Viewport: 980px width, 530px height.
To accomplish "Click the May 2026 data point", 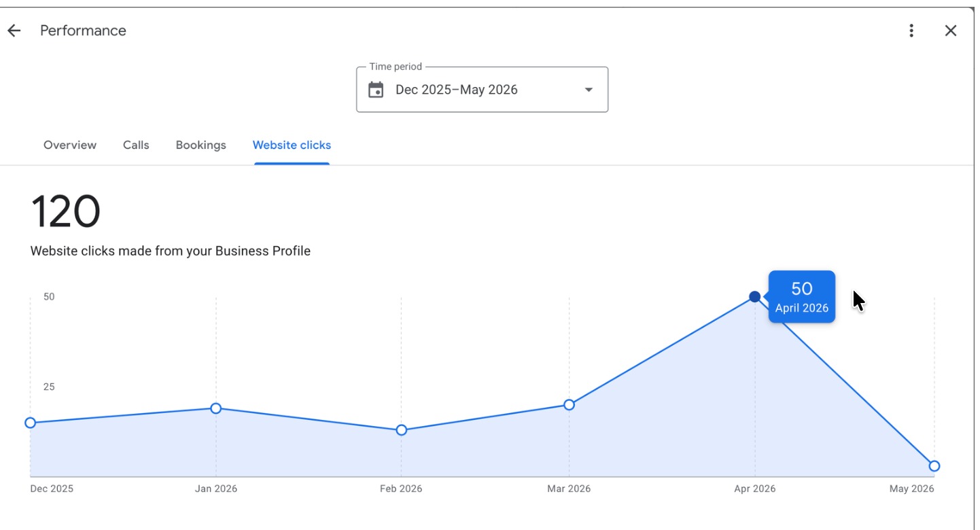I will 934,466.
